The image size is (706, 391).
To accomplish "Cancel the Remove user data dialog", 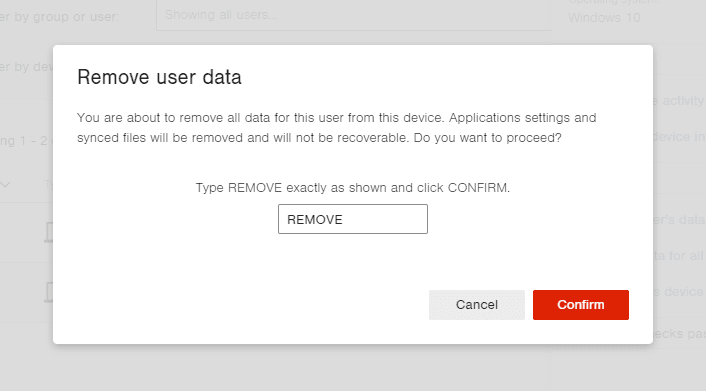I will coord(477,305).
